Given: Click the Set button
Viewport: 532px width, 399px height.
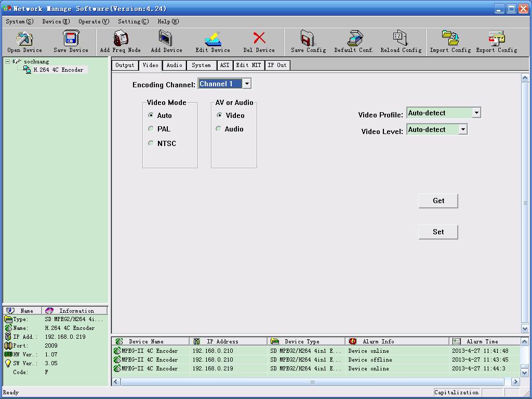Looking at the screenshot, I should [438, 232].
